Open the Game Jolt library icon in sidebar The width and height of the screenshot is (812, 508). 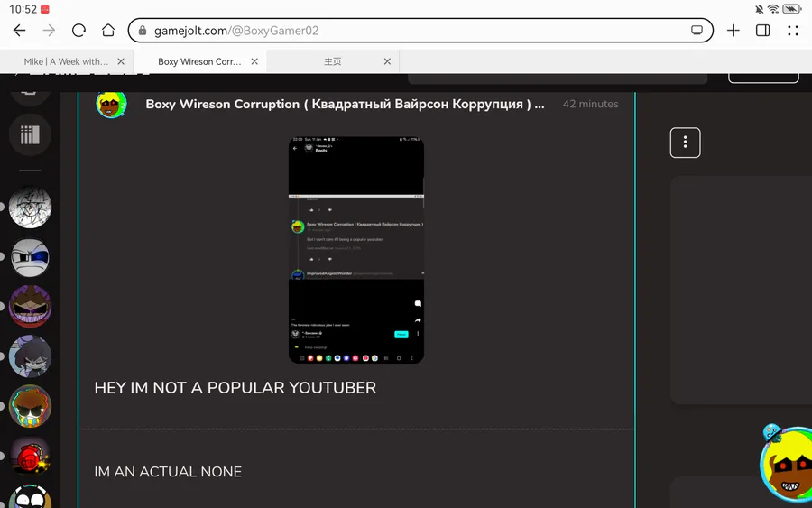30,135
